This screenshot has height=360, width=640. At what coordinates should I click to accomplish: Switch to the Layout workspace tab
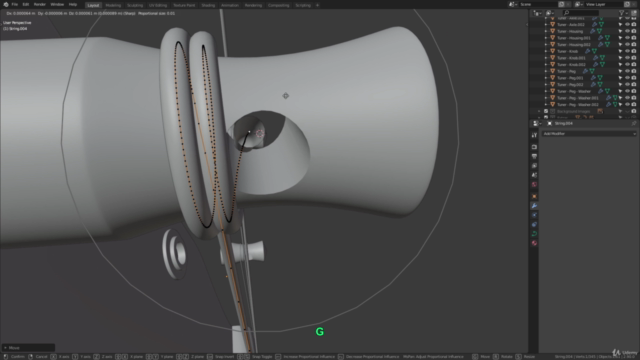coord(93,5)
